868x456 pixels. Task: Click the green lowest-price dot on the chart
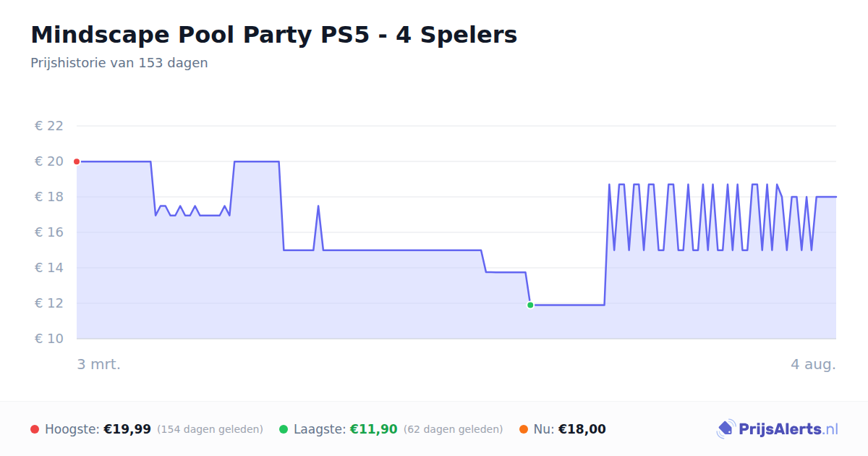click(x=530, y=305)
